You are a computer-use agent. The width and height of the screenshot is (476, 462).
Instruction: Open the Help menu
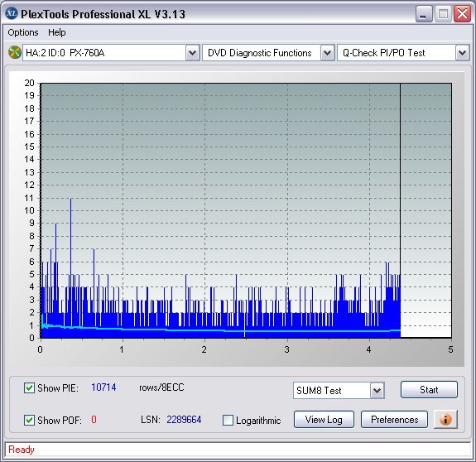[57, 32]
